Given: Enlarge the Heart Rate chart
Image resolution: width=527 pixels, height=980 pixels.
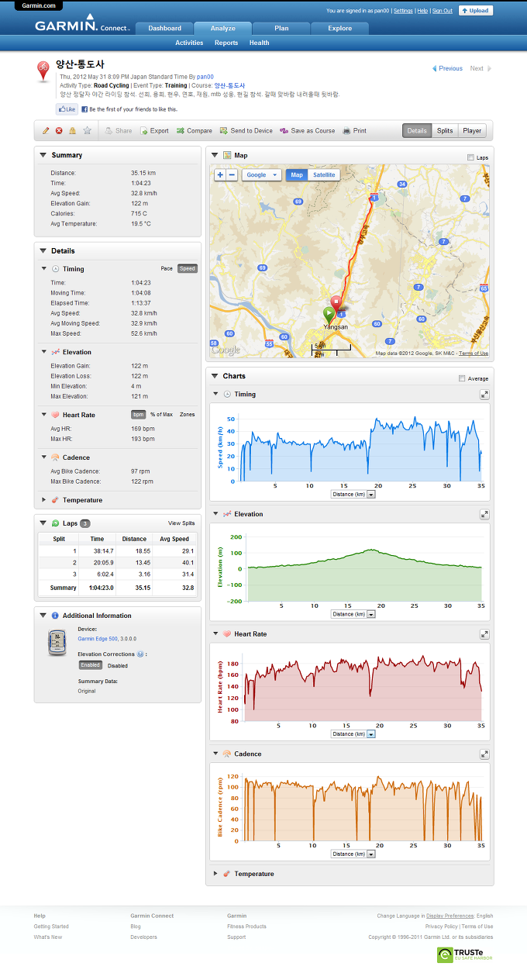Looking at the screenshot, I should click(x=484, y=633).
